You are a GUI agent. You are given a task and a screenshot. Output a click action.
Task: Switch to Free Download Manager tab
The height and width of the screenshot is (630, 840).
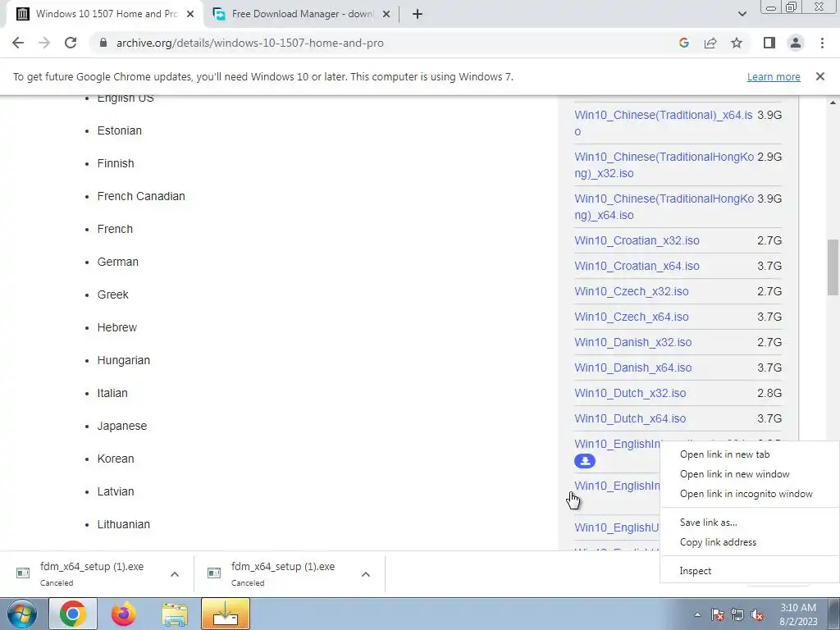point(302,14)
